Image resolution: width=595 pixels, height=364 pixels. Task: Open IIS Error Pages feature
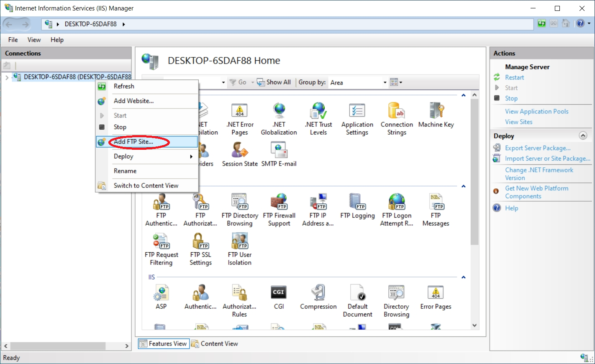point(436,297)
